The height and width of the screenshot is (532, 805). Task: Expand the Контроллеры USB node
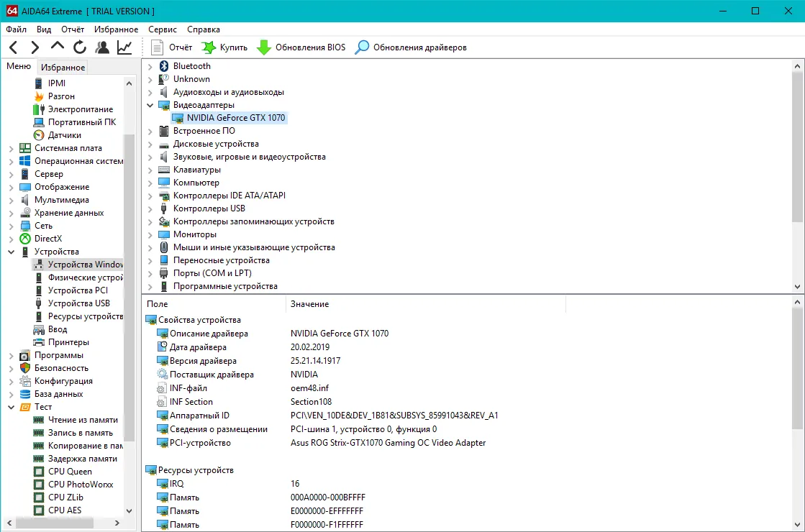[150, 208]
